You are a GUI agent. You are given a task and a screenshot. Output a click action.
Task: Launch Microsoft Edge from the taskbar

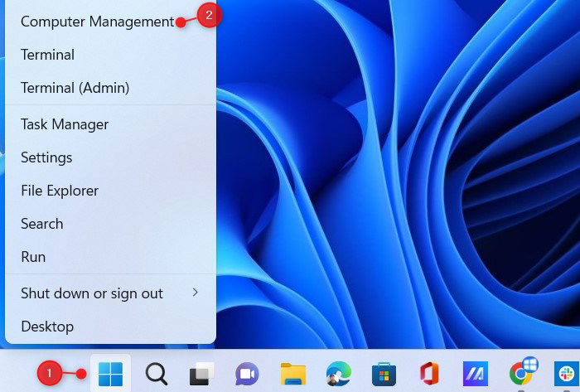coord(338,374)
